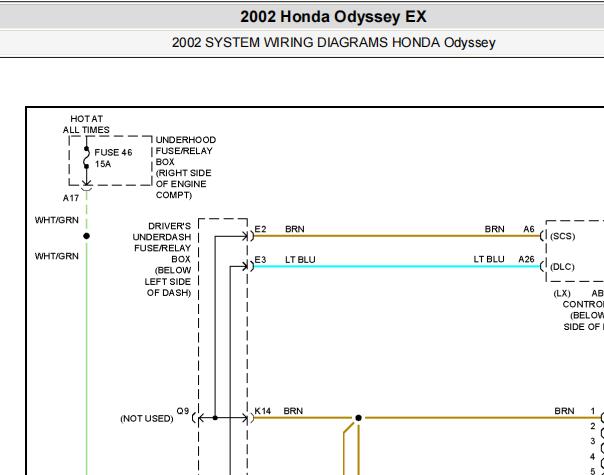Click terminal label "A26"
Image resolution: width=604 pixels, height=475 pixels.
527,259
